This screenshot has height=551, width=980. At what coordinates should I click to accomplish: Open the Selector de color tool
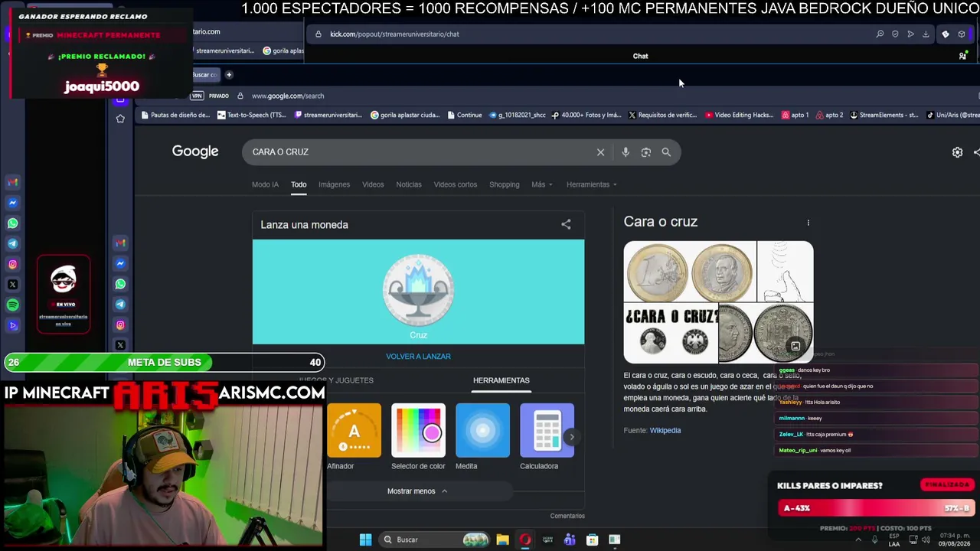coord(418,437)
